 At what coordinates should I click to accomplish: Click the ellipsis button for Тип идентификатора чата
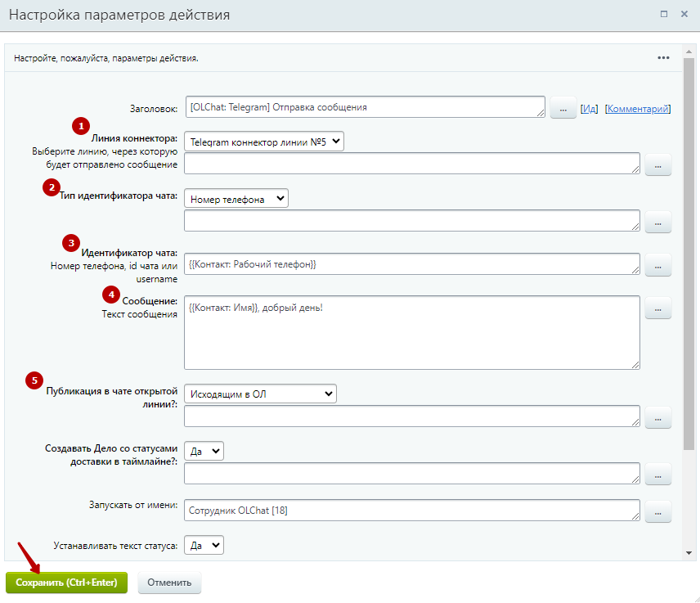[x=657, y=222]
